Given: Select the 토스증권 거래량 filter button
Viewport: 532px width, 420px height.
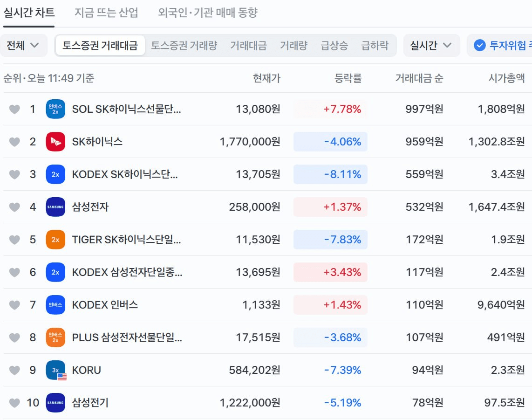Looking at the screenshot, I should coord(184,45).
